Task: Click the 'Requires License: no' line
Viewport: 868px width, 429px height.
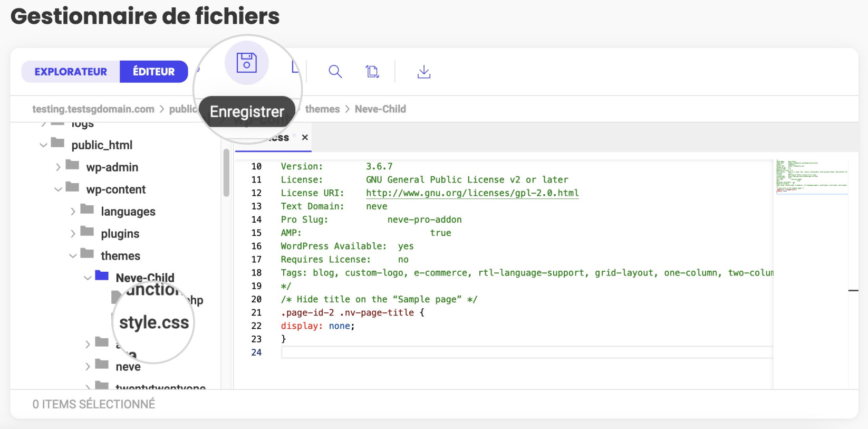Action: (x=344, y=260)
